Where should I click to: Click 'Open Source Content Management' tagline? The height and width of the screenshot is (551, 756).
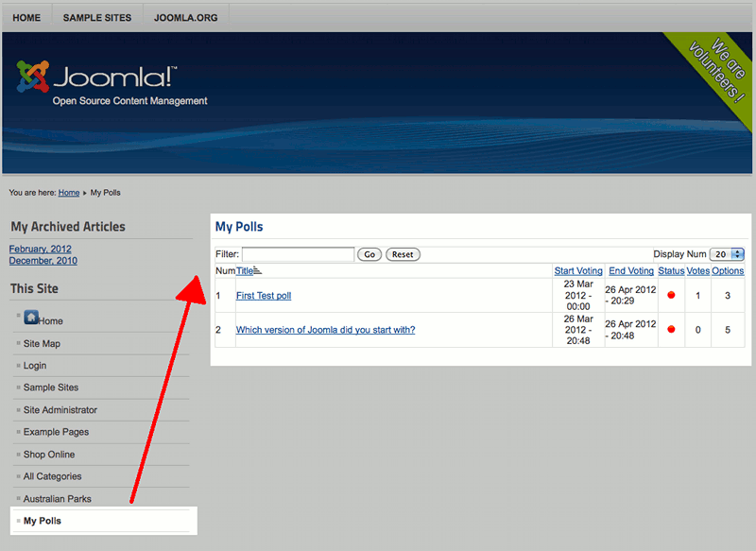(130, 101)
